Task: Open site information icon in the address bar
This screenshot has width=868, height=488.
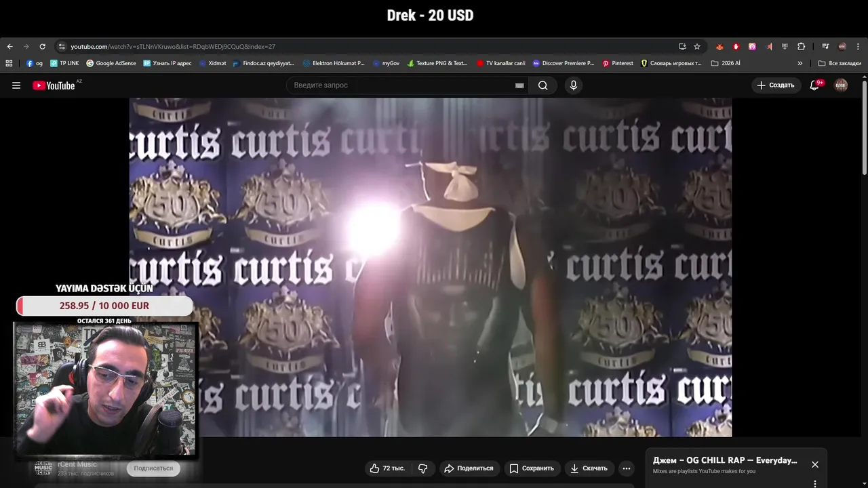Action: [x=62, y=47]
